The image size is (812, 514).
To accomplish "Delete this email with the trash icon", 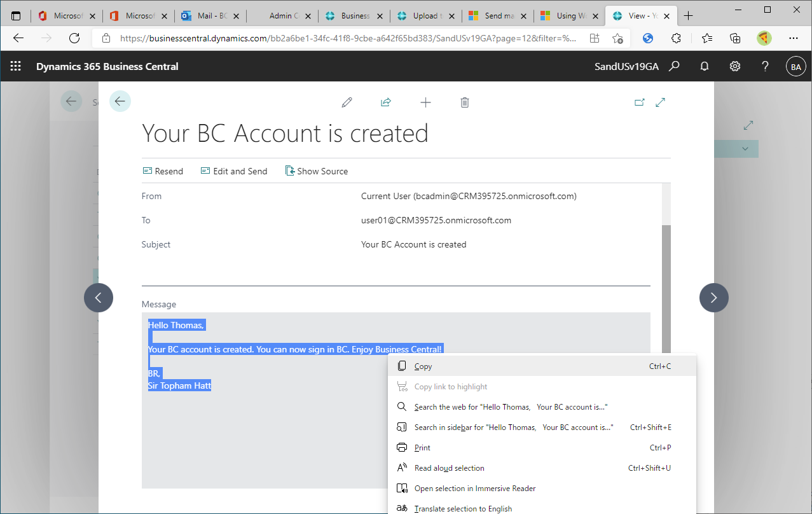I will [x=465, y=102].
